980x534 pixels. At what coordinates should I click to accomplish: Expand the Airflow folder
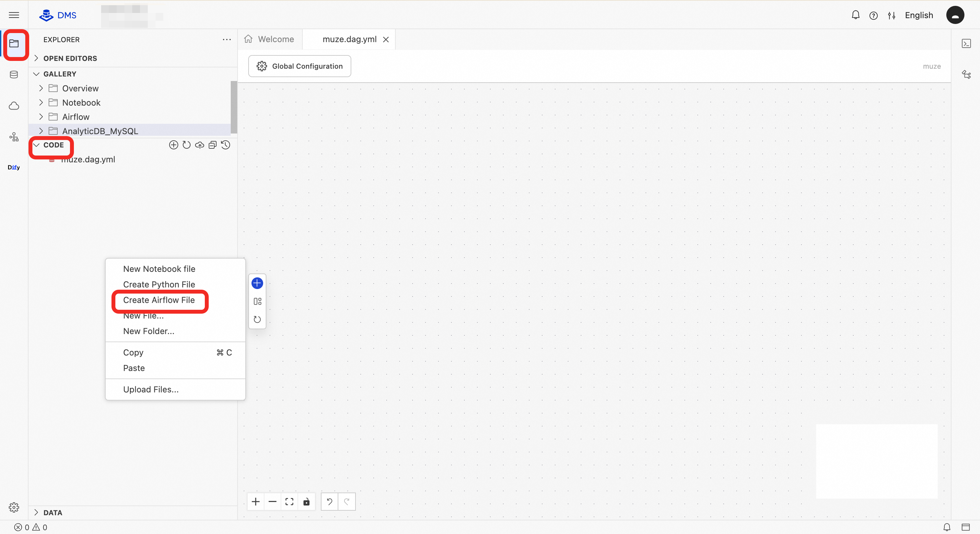click(41, 117)
